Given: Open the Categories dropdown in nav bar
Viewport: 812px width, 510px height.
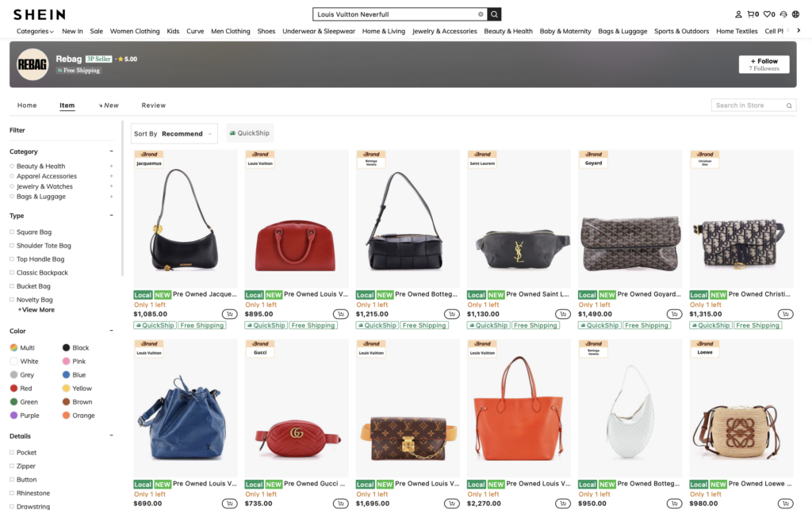Looking at the screenshot, I should [35, 31].
